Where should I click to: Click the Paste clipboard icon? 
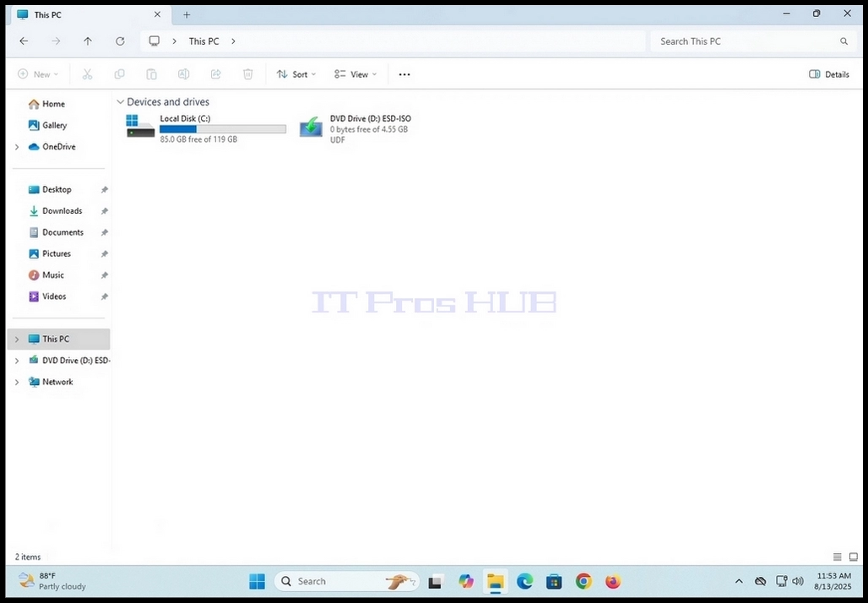point(151,74)
